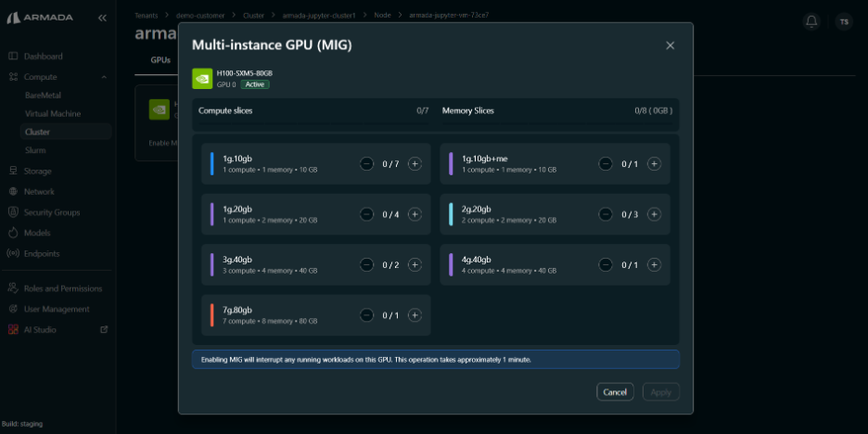The width and height of the screenshot is (868, 434).
Task: Go to Storage section
Action: click(x=38, y=171)
